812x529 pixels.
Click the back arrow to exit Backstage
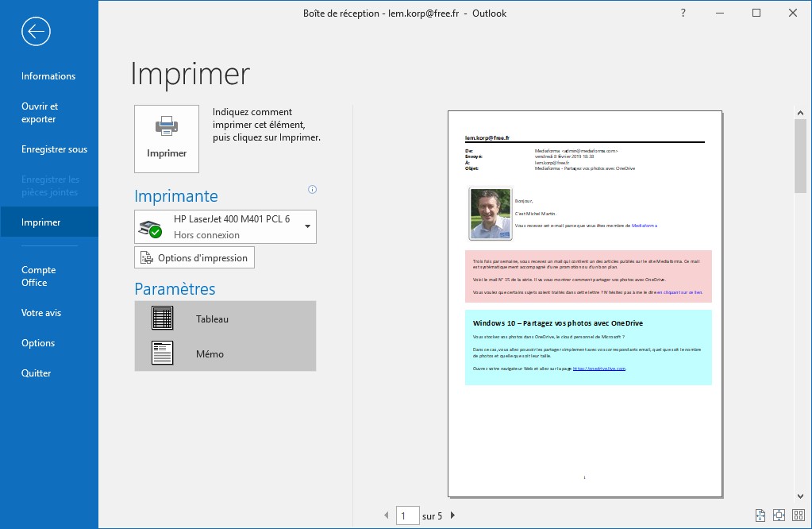[37, 31]
